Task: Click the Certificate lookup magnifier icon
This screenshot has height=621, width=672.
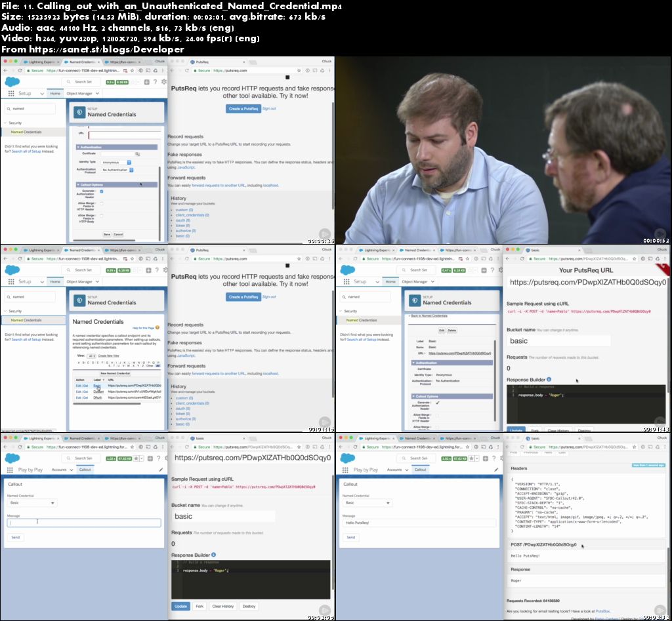Action: 138,153
